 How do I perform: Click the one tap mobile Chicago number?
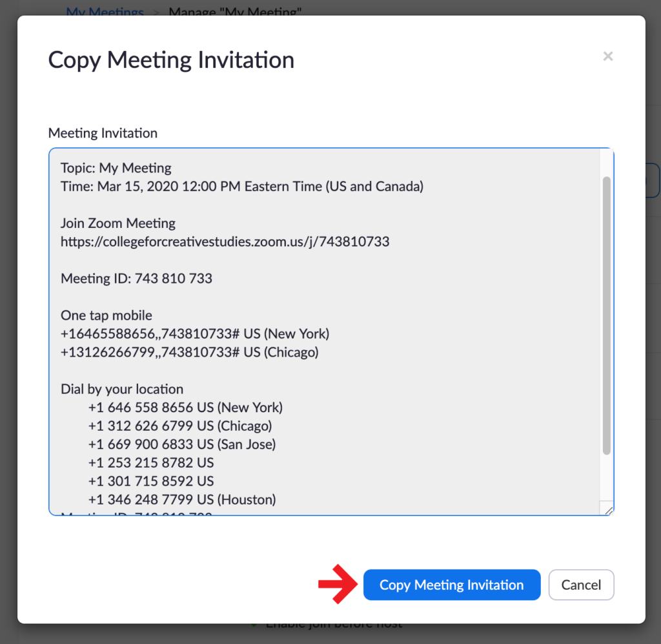[189, 353]
